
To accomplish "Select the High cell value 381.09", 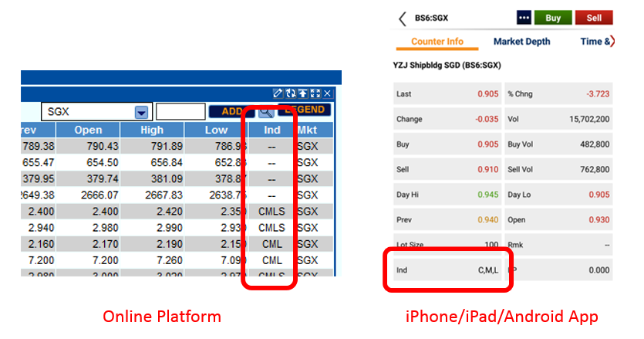I will [167, 179].
